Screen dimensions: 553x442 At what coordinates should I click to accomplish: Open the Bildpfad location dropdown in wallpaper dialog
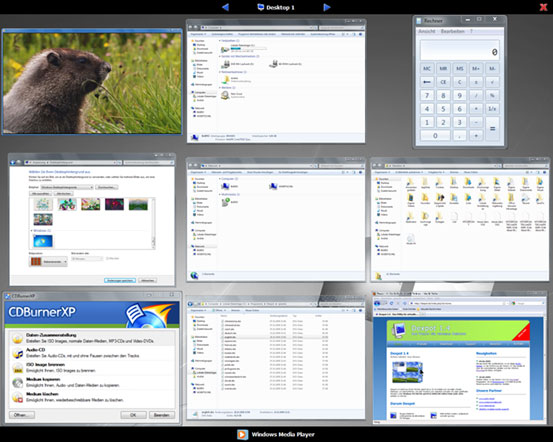pos(67,187)
